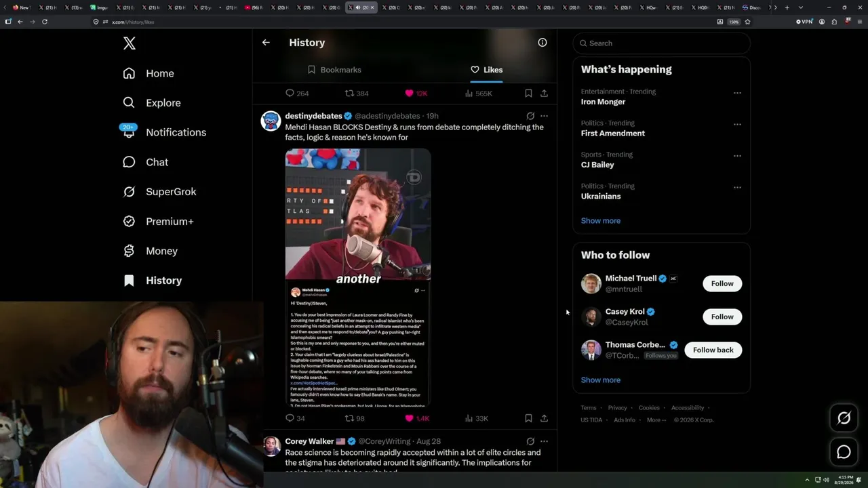Open the Accessibility footer link
Image resolution: width=868 pixels, height=488 pixels.
(688, 408)
